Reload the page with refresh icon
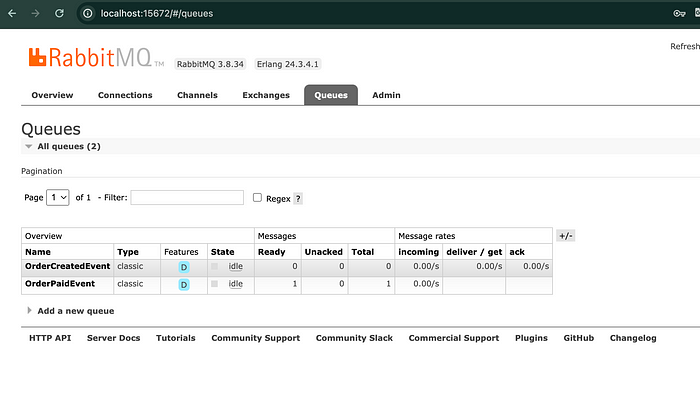 [x=59, y=13]
